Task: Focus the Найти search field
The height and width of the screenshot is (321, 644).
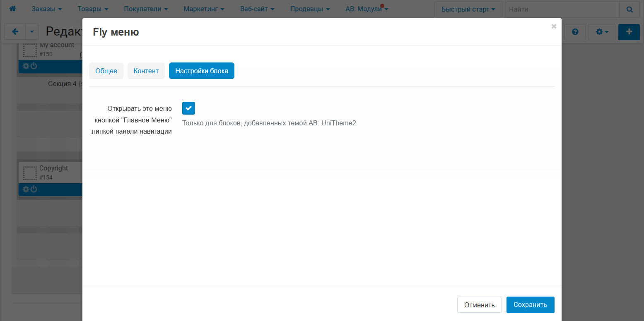Action: click(562, 9)
